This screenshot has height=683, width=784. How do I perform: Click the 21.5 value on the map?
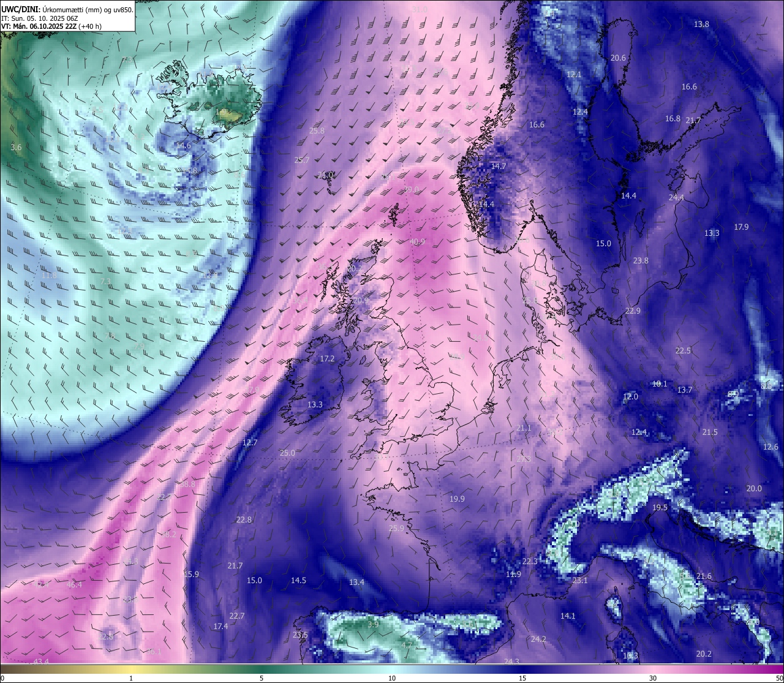[x=710, y=432]
